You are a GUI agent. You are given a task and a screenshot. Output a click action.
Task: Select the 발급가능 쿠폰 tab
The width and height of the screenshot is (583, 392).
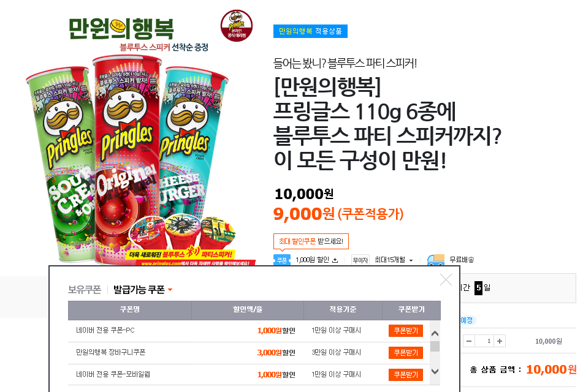coord(139,290)
